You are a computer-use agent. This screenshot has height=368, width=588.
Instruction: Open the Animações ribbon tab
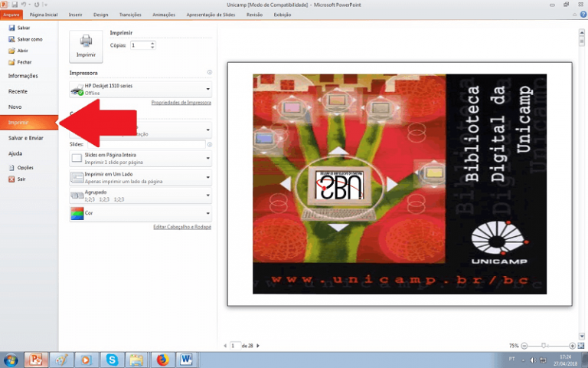point(164,14)
